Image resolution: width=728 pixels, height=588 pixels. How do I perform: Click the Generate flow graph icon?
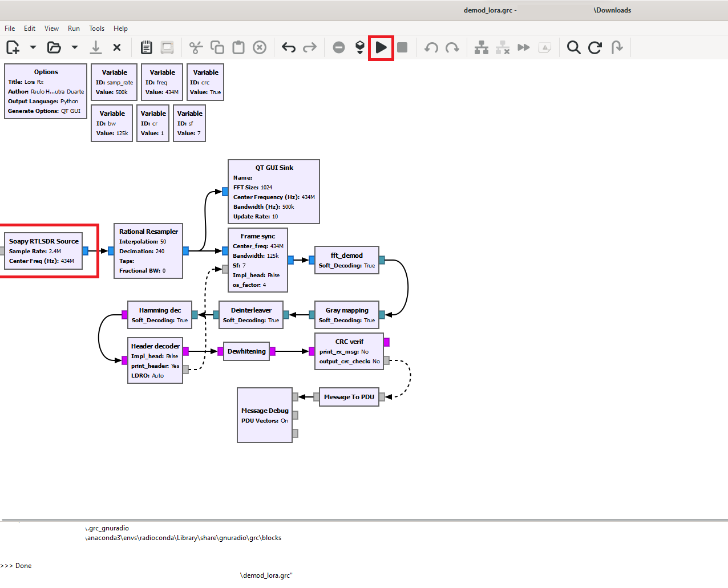(359, 47)
